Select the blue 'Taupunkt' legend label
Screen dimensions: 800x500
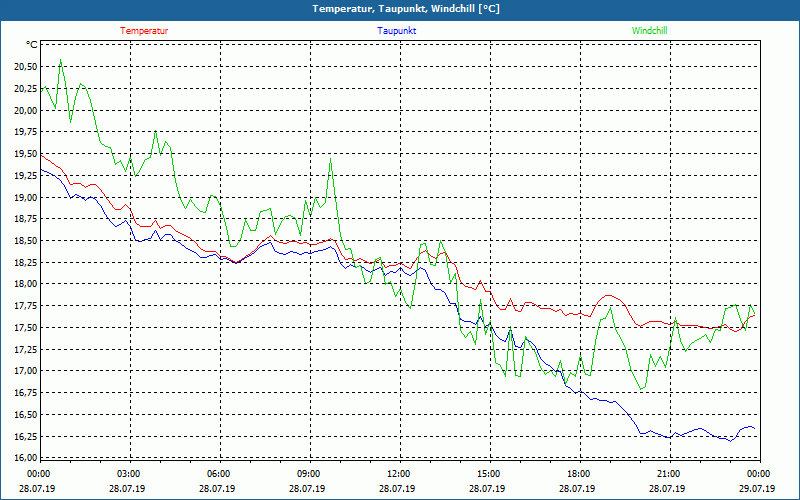[396, 31]
